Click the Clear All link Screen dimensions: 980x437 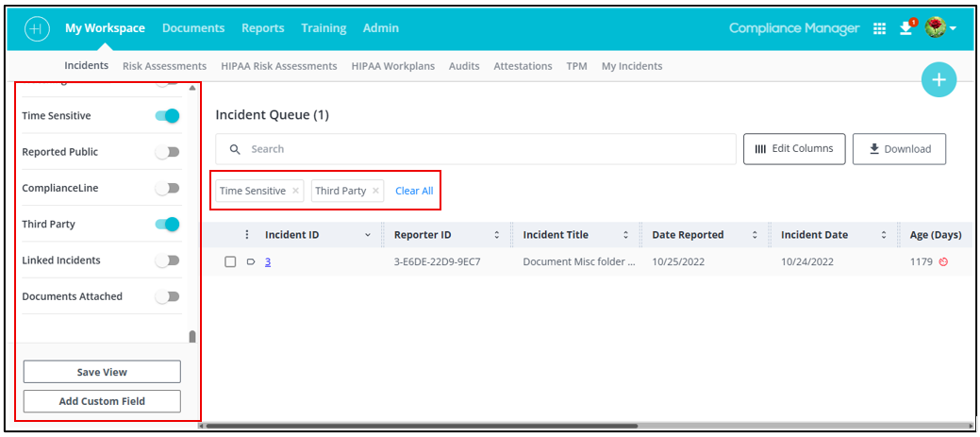click(414, 192)
